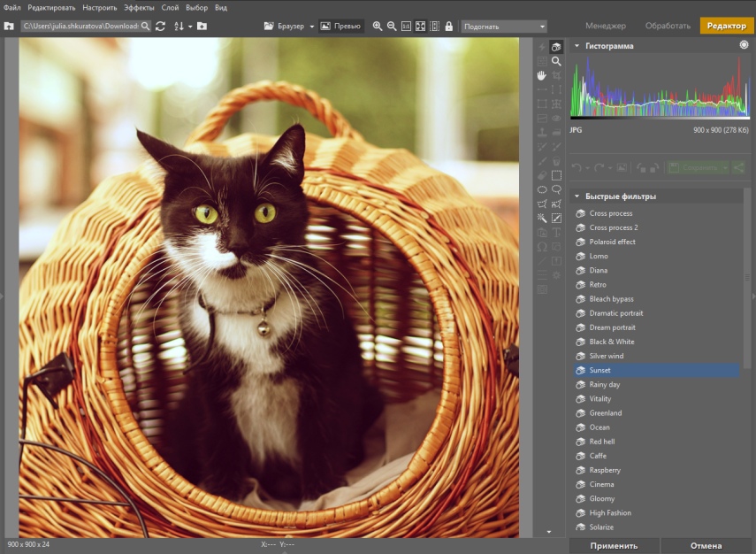Viewport: 756px width, 554px height.
Task: Toggle the zoom lock padlock
Action: pos(449,26)
